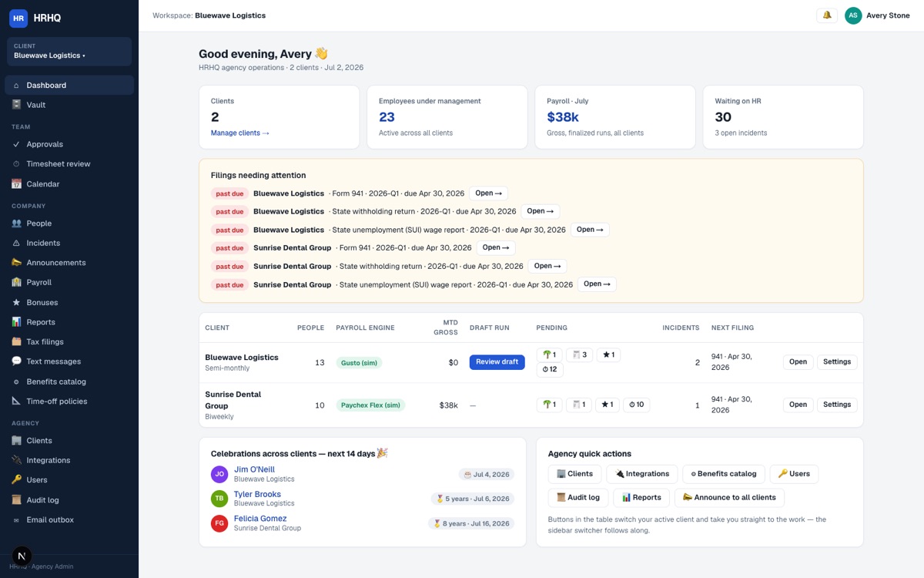Click the Audit log quick action button
Viewport: 924px width, 578px height.
point(578,498)
